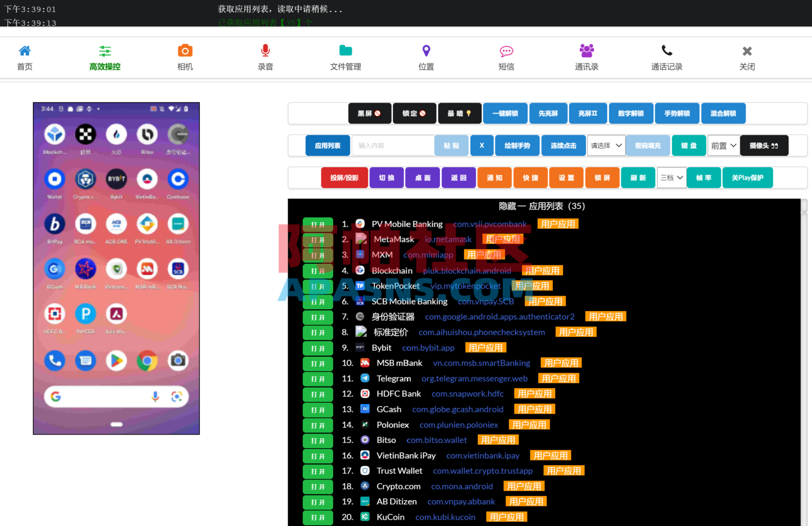Viewport: 812px width, 526px height.
Task: Expand the 三档 dropdown
Action: coord(671,178)
